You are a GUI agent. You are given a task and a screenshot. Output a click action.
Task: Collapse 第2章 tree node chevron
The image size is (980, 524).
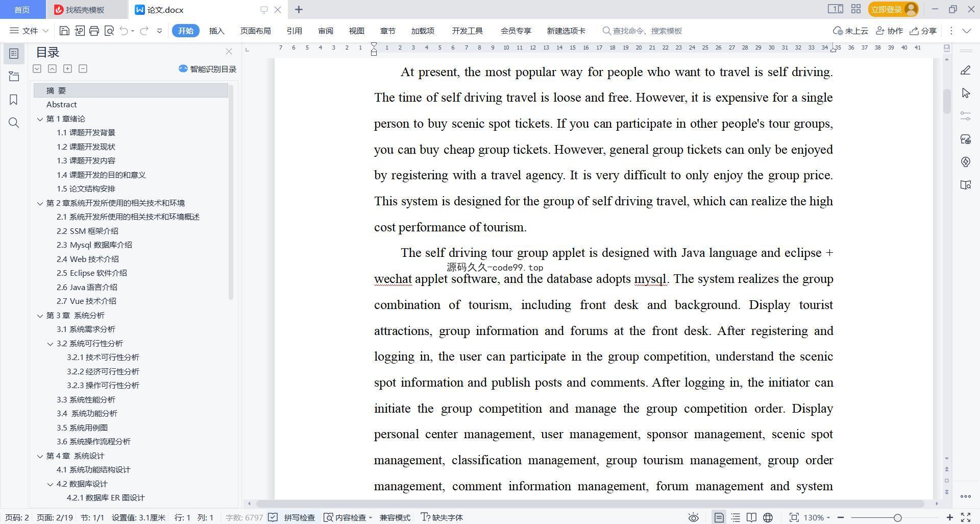coord(40,203)
